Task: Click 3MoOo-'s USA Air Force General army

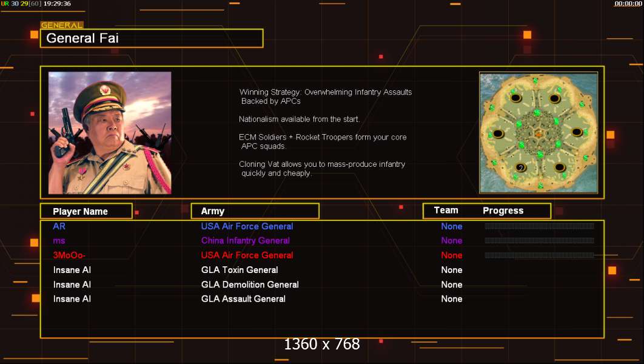Action: tap(247, 255)
